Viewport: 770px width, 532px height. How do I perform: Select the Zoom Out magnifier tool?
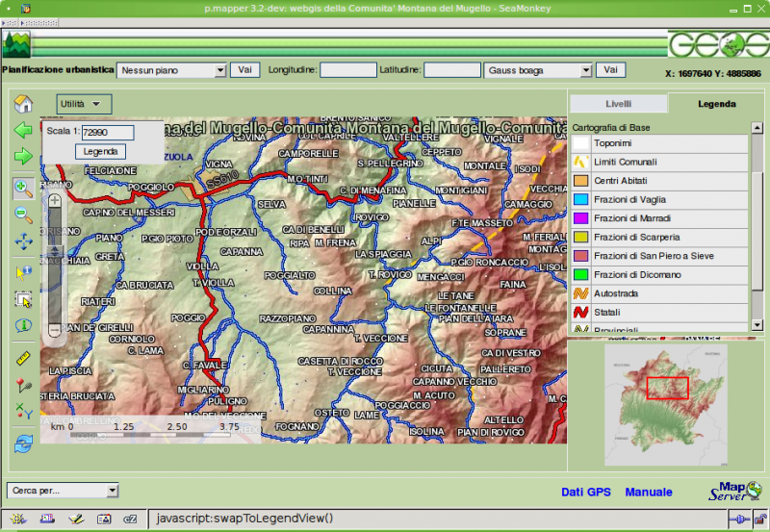(x=24, y=215)
